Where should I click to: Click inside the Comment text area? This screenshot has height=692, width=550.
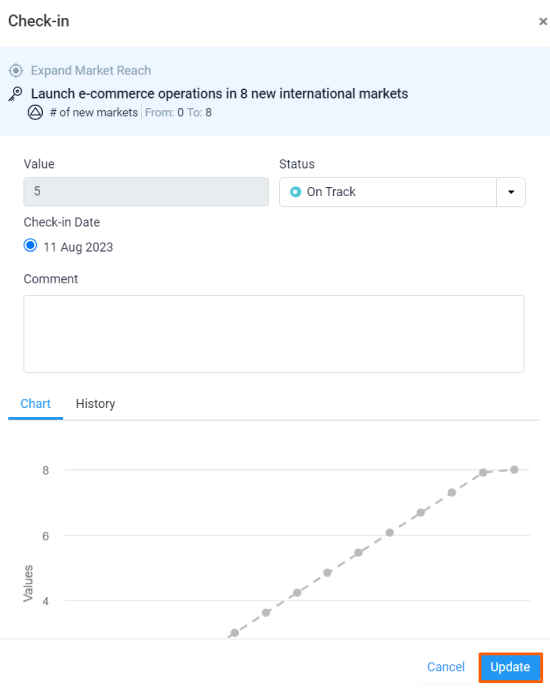(274, 334)
